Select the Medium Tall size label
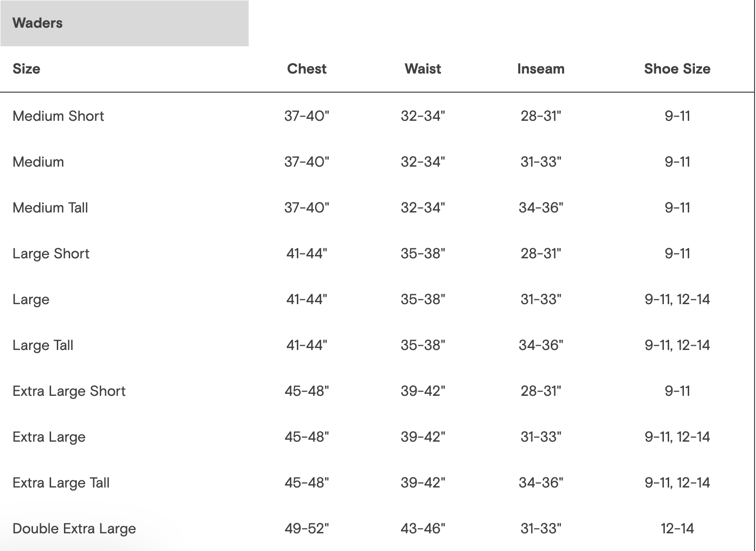 click(51, 208)
